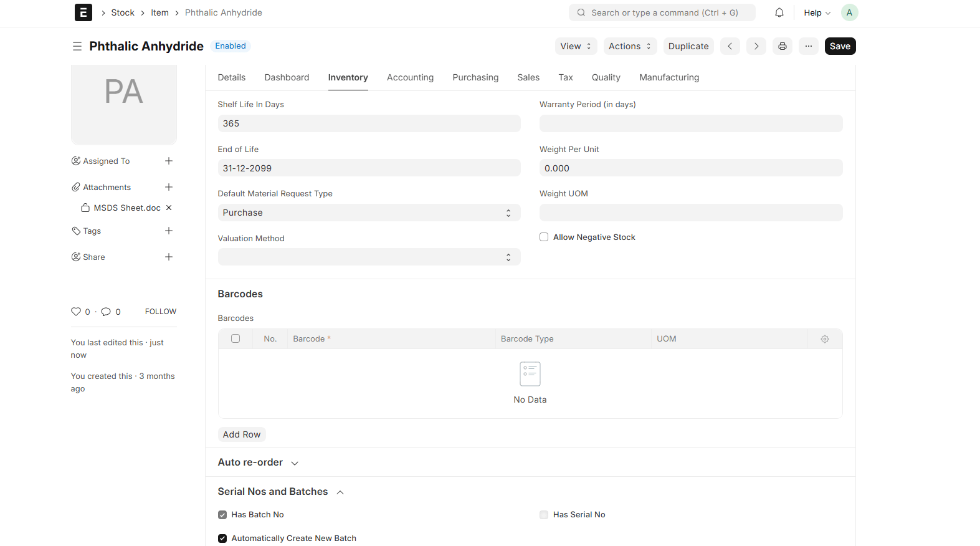Toggle Automatically Create New Batch checkbox
The height and width of the screenshot is (546, 980).
pos(222,539)
